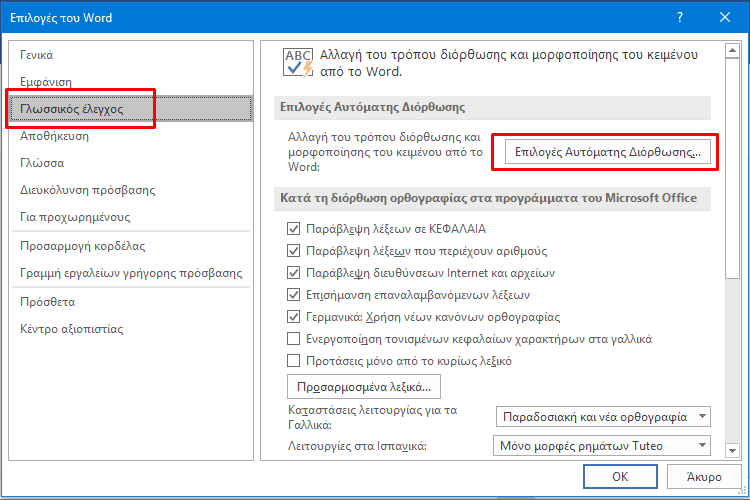Click scrollbar up arrow in options pane
Screen dimensions: 750x500
click(x=732, y=50)
